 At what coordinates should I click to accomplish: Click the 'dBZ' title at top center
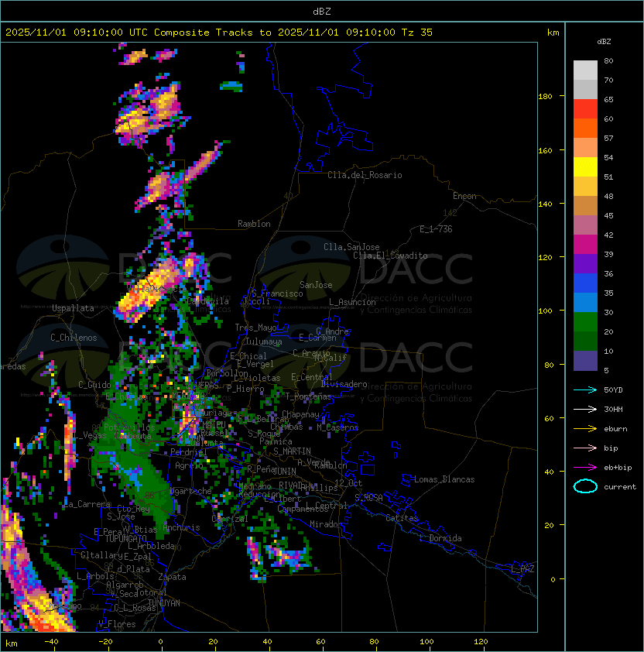coord(322,11)
